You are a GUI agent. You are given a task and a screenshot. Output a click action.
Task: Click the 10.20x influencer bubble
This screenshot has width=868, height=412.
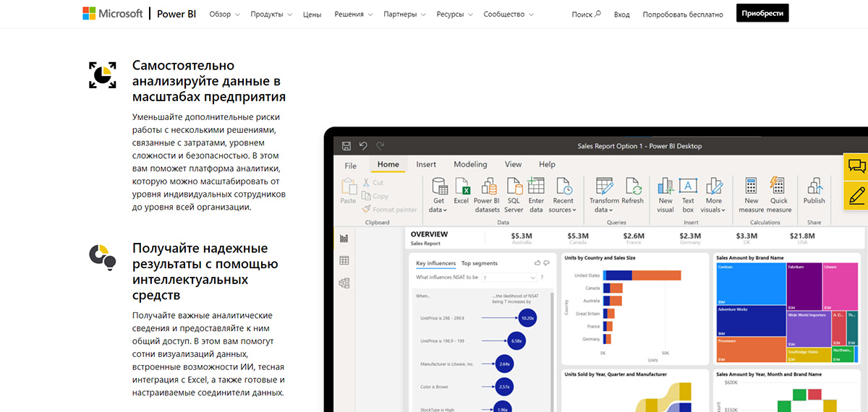(x=527, y=317)
